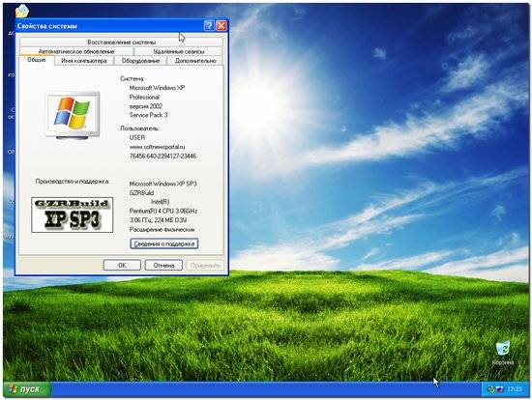Click the text www.softnewsportal.ru

pyautogui.click(x=157, y=147)
